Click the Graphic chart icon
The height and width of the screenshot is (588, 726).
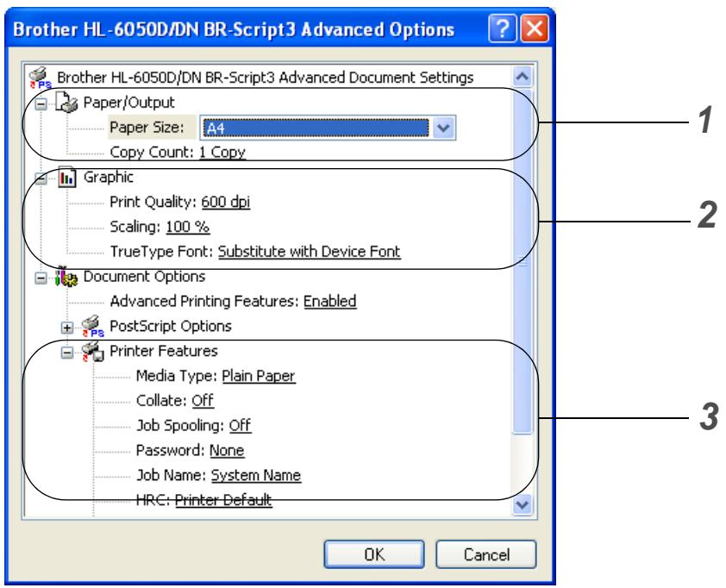point(66,178)
